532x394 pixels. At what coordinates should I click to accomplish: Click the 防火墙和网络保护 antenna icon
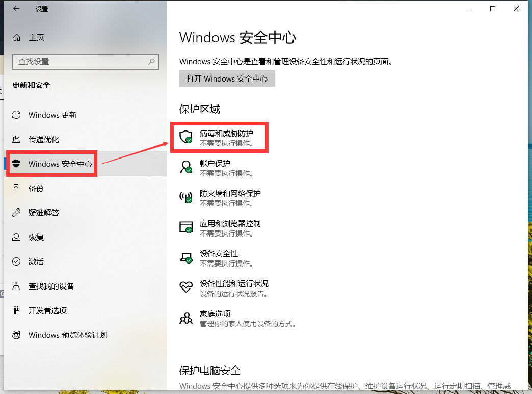coord(186,197)
